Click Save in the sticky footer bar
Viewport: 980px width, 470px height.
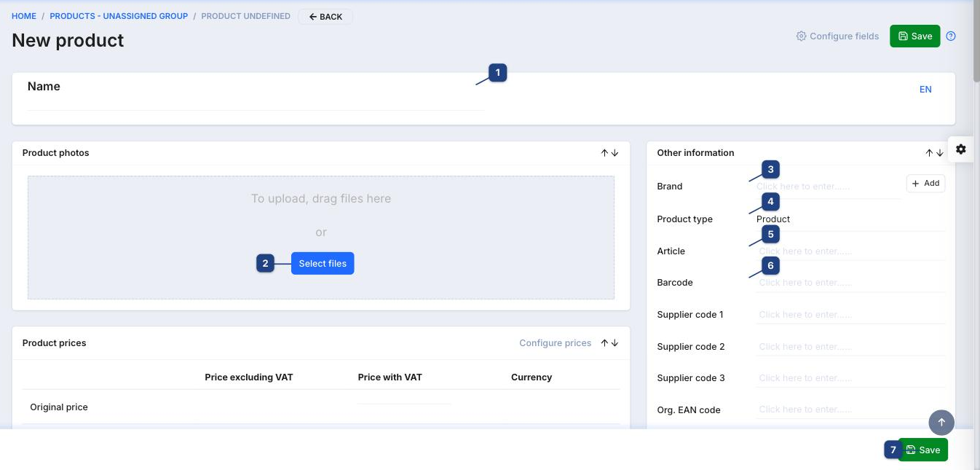[x=923, y=450]
